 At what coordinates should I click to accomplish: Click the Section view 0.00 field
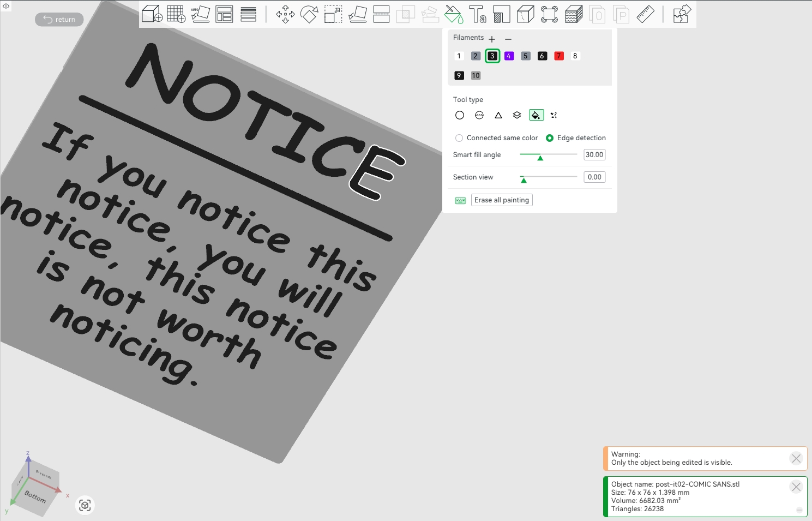click(x=594, y=177)
